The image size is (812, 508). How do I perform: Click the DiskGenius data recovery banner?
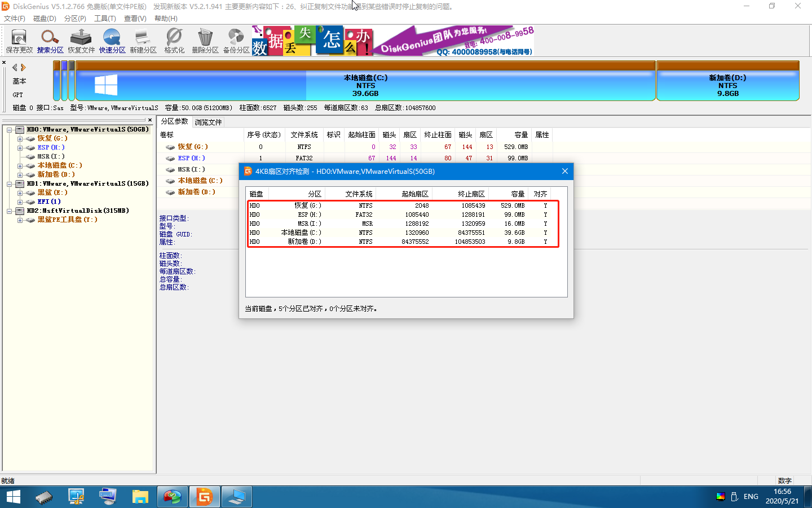pos(393,41)
